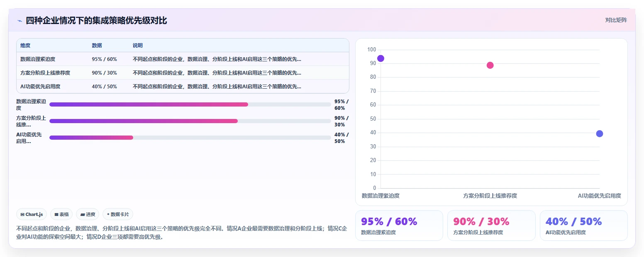
Task: Click the 90% / 30% value beside the second progress bar
Action: pos(342,121)
